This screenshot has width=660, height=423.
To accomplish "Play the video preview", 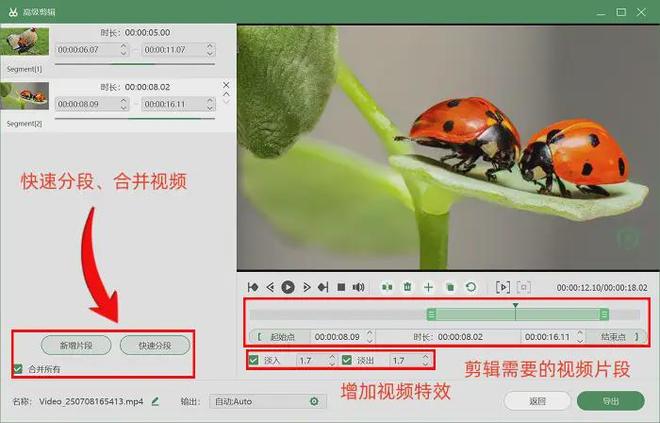I will [288, 287].
